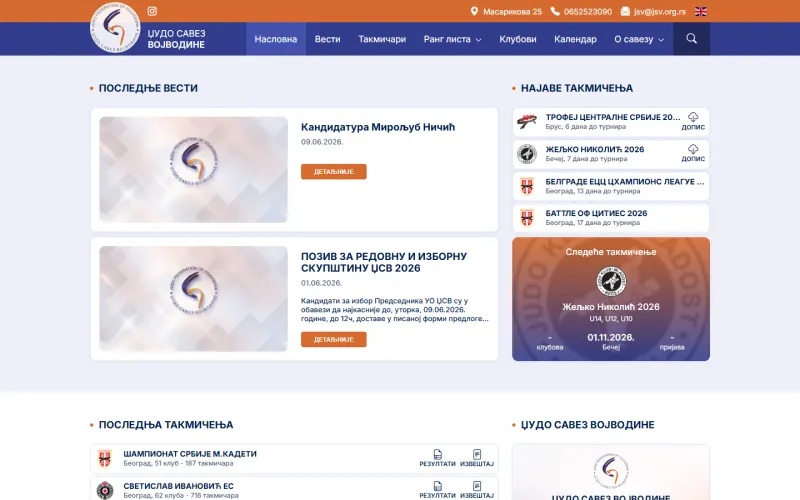
Task: Click U14, U12, U10 categories text
Action: pyautogui.click(x=611, y=318)
